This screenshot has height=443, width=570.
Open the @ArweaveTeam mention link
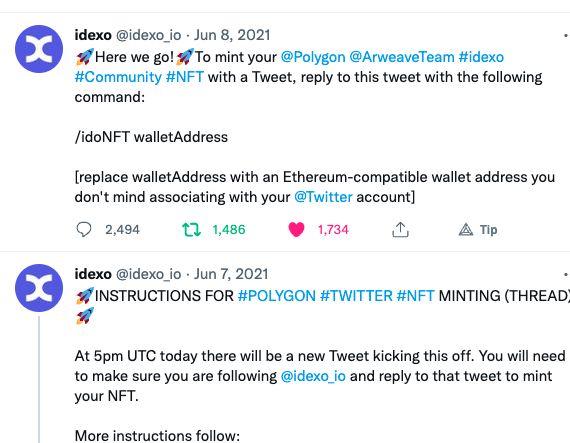click(402, 57)
